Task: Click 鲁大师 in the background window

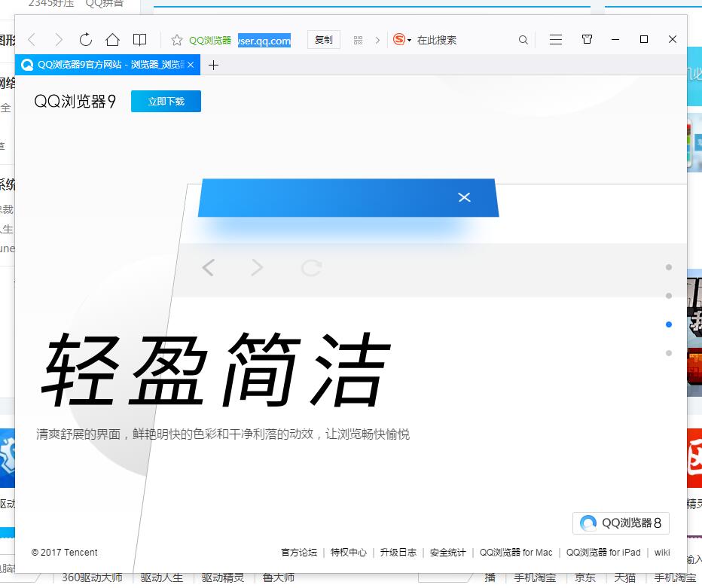Action: [x=279, y=577]
